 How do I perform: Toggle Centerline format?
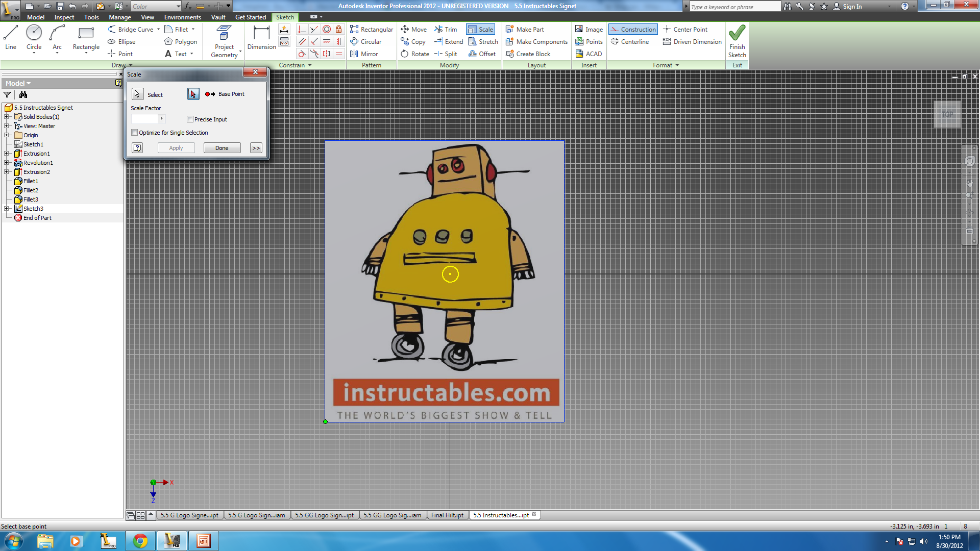630,42
